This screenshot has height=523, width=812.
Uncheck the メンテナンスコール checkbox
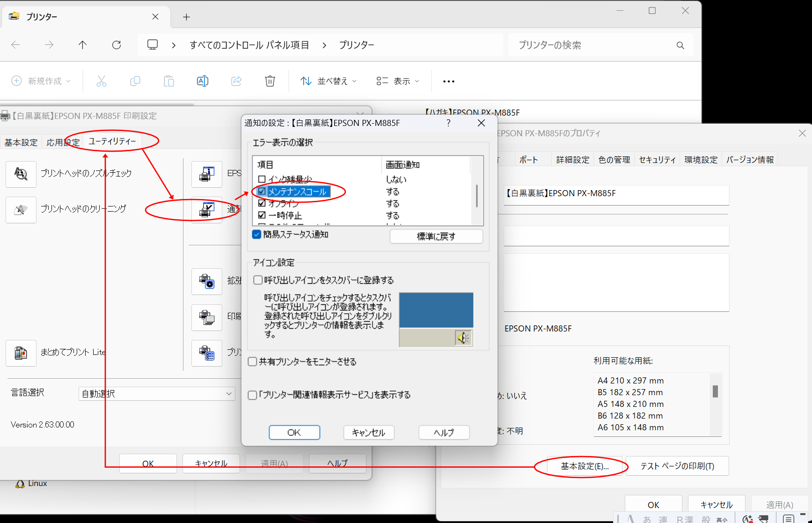[261, 191]
